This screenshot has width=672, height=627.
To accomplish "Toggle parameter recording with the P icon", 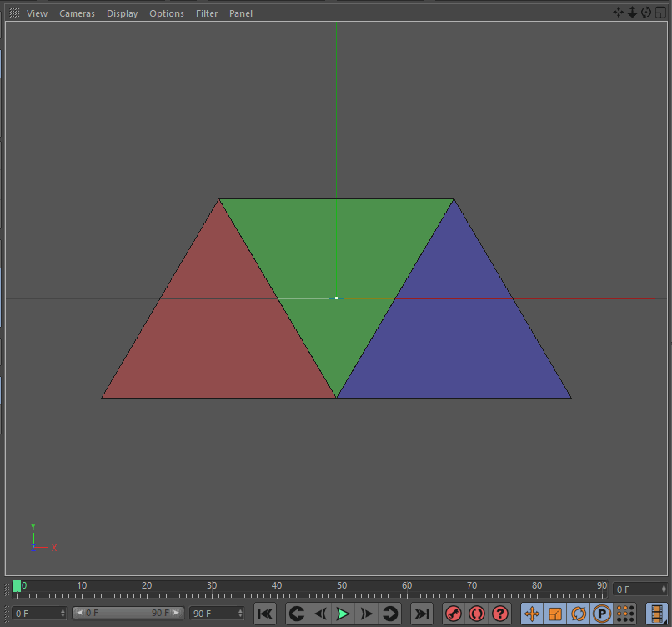I will click(x=602, y=613).
